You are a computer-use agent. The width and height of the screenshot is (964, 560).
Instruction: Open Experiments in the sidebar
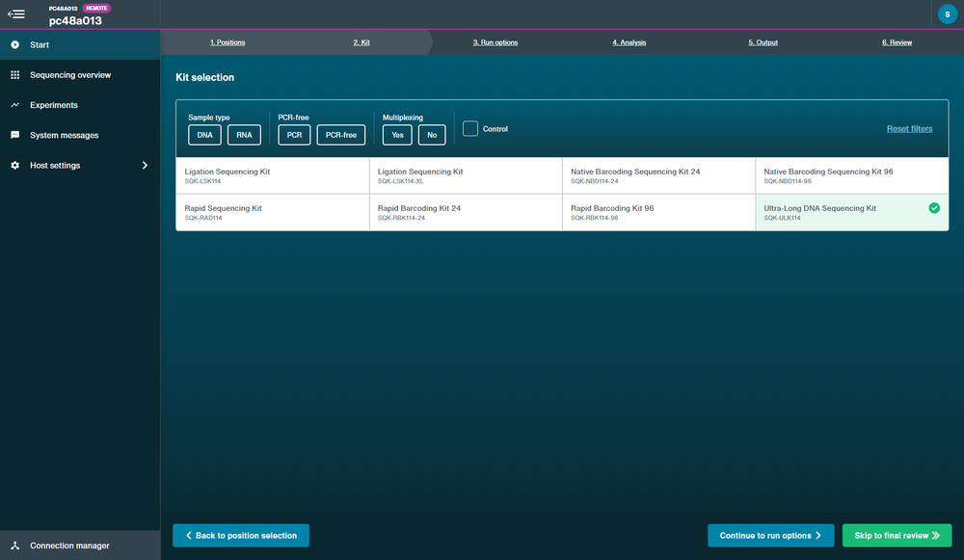click(x=80, y=105)
